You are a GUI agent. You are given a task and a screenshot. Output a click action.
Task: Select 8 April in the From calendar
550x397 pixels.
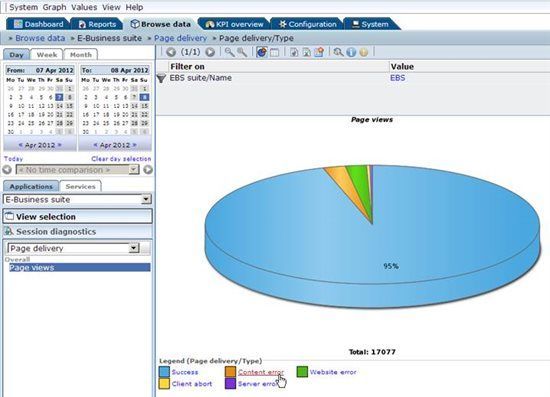pyautogui.click(x=69, y=97)
